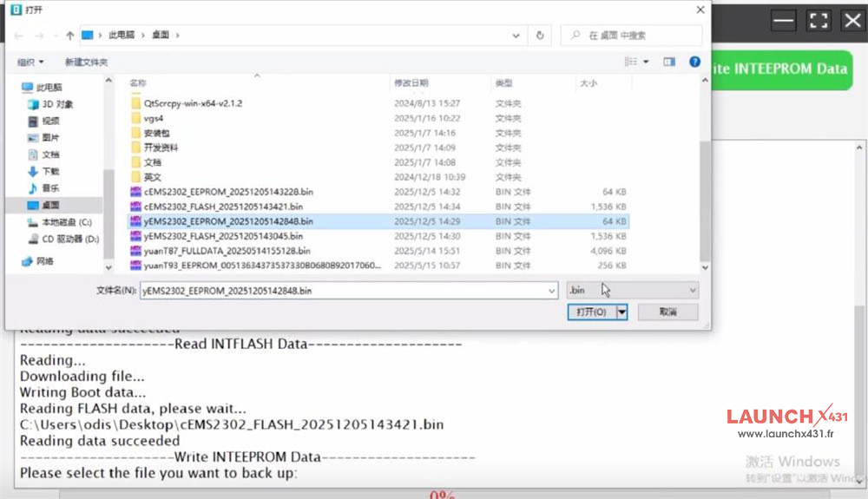The width and height of the screenshot is (868, 499).
Task: Sort files by the 大小 column header
Action: [x=588, y=83]
